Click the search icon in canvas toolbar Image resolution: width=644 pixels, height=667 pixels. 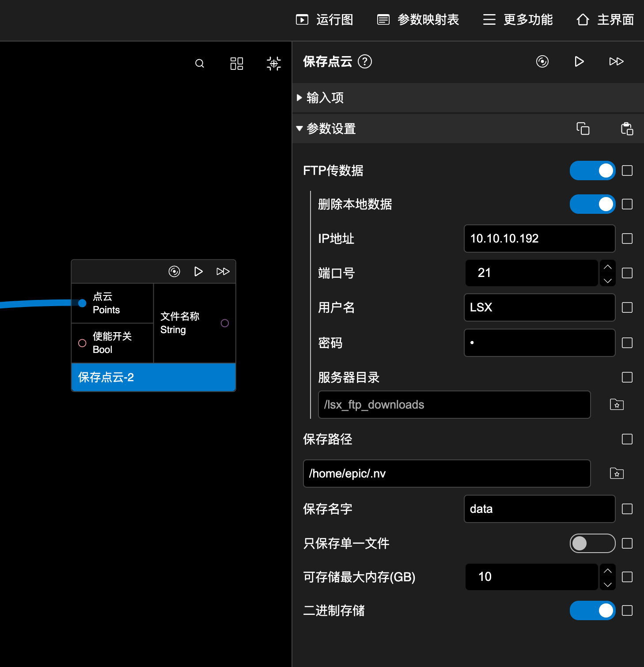[x=200, y=64]
